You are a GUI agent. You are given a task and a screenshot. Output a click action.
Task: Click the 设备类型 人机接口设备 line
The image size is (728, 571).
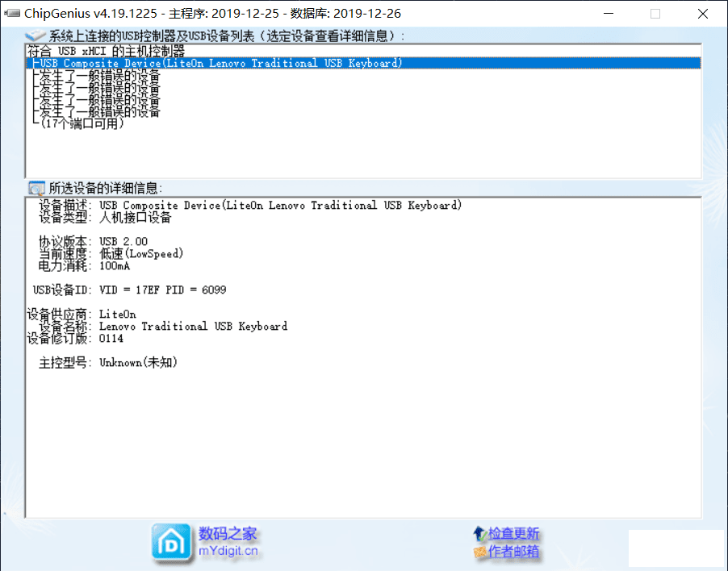point(105,217)
